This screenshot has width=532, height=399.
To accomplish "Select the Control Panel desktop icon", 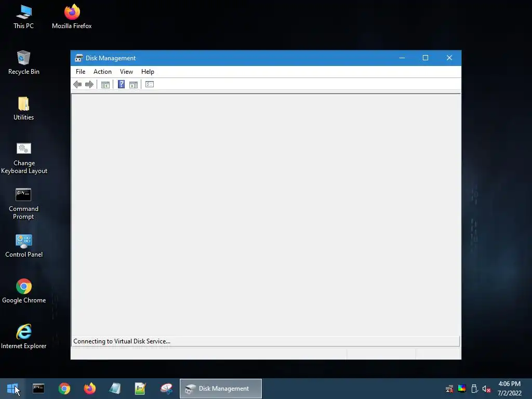I will coord(24,246).
